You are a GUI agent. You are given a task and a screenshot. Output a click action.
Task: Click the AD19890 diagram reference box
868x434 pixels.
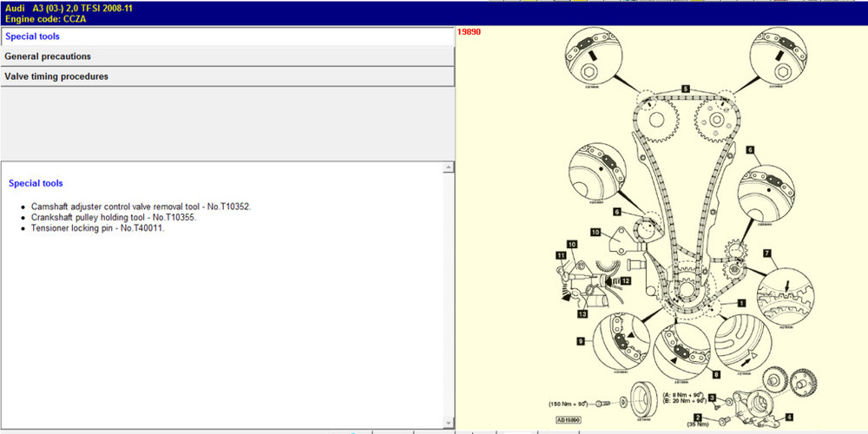[x=568, y=420]
